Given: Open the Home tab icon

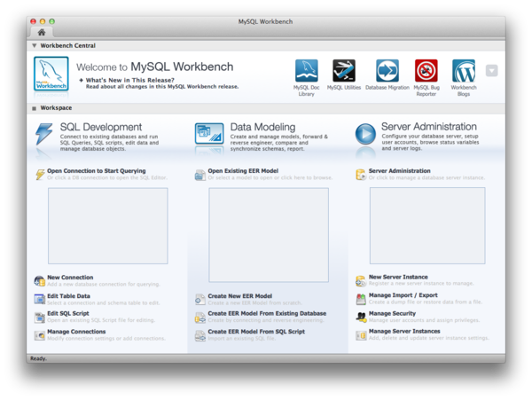Looking at the screenshot, I should (x=42, y=32).
